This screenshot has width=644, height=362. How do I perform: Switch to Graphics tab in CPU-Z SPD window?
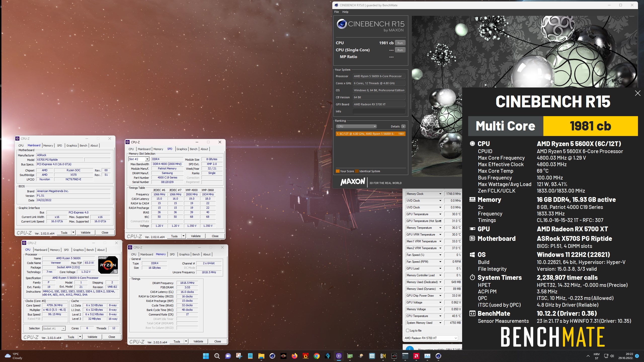182,149
